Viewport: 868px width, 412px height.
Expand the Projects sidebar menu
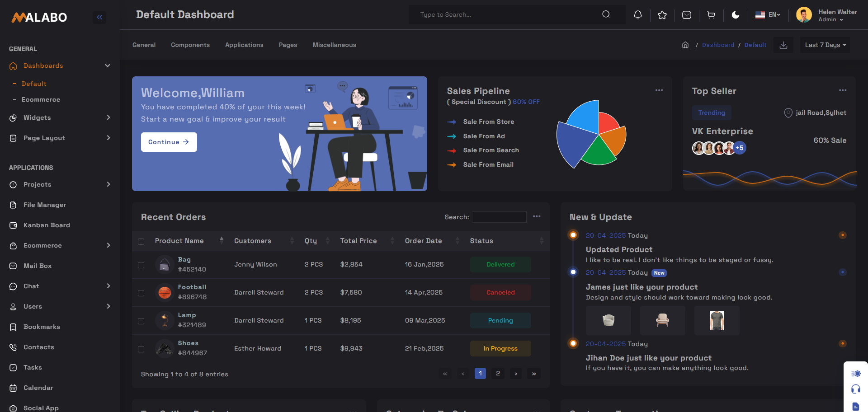coord(60,184)
